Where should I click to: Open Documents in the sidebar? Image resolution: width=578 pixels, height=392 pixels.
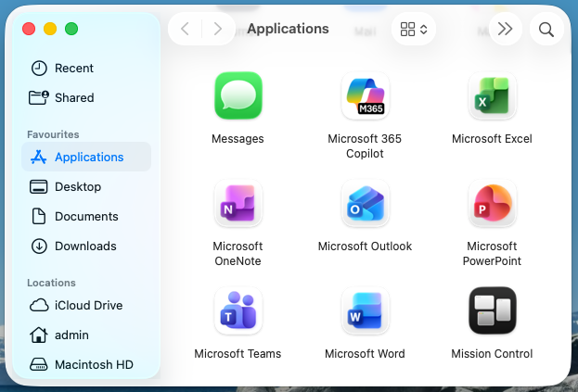pyautogui.click(x=85, y=216)
